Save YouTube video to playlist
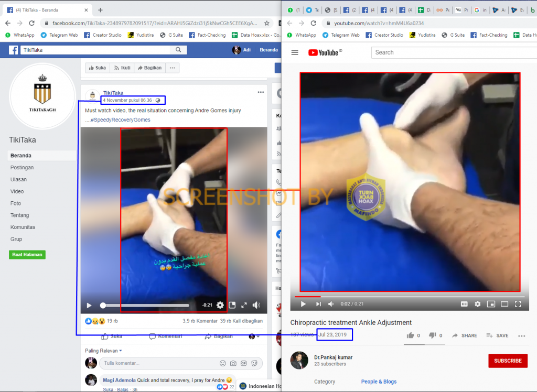 point(497,335)
